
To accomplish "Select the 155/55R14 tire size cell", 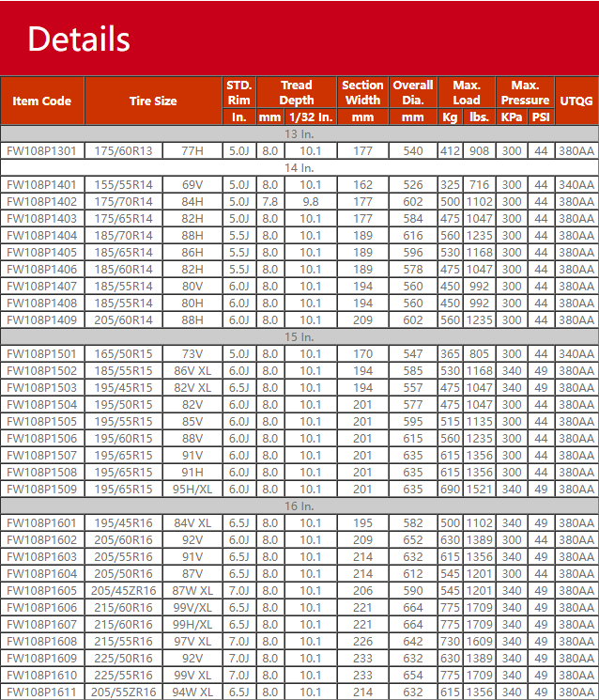I will pyautogui.click(x=124, y=184).
